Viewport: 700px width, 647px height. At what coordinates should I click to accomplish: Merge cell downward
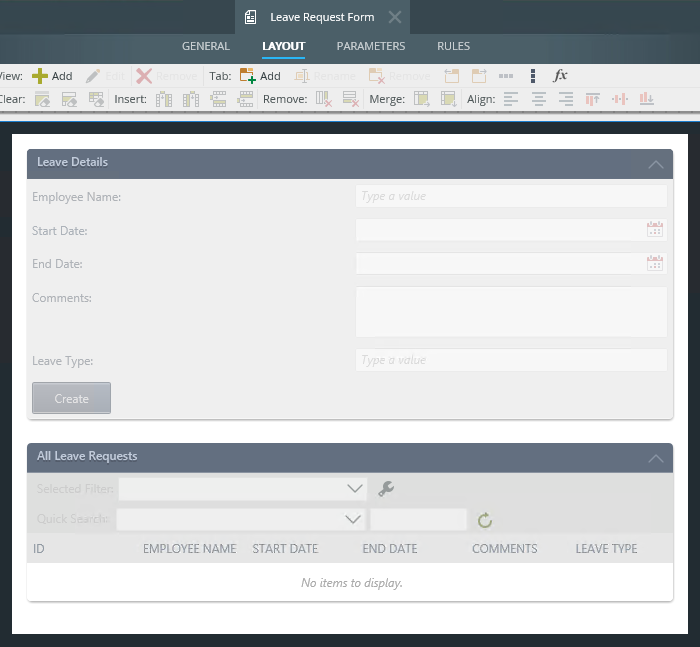click(449, 99)
